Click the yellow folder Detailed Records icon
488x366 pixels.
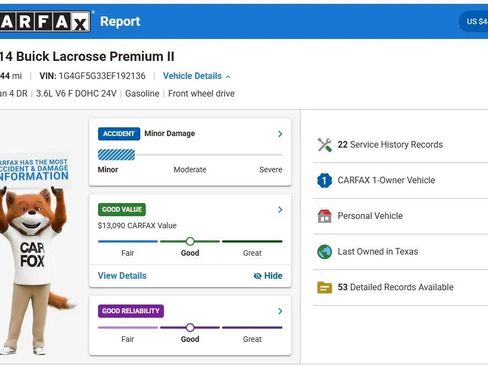click(x=324, y=287)
